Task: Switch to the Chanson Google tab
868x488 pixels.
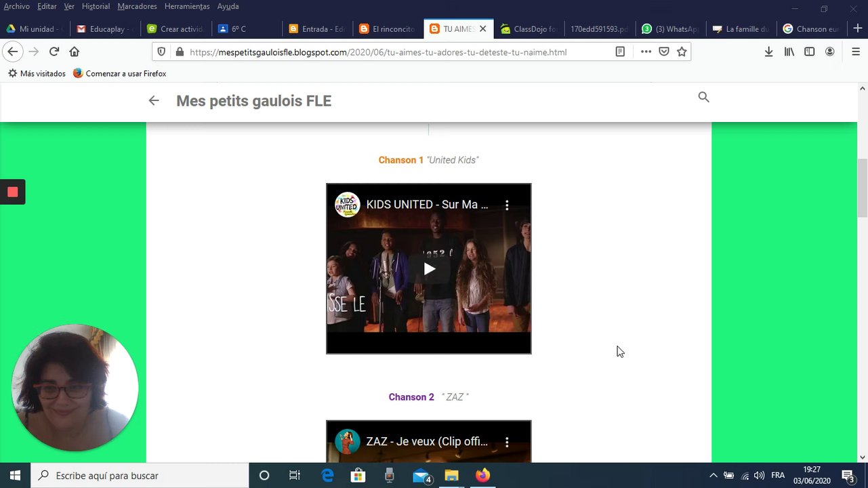Action: [x=812, y=29]
